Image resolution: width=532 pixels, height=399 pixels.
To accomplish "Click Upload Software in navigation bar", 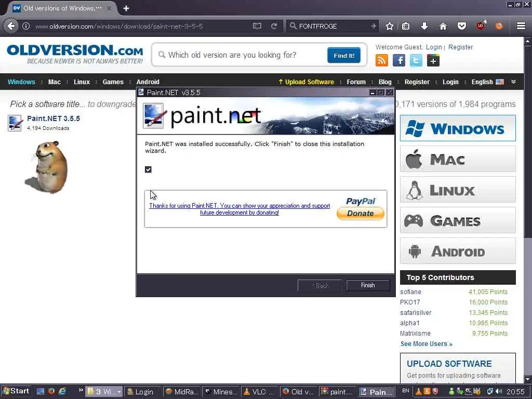I will 306,82.
